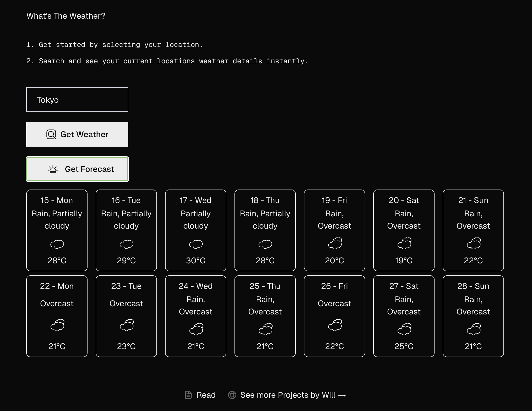532x411 pixels.
Task: Click the What's The Weather? title
Action: pyautogui.click(x=66, y=16)
